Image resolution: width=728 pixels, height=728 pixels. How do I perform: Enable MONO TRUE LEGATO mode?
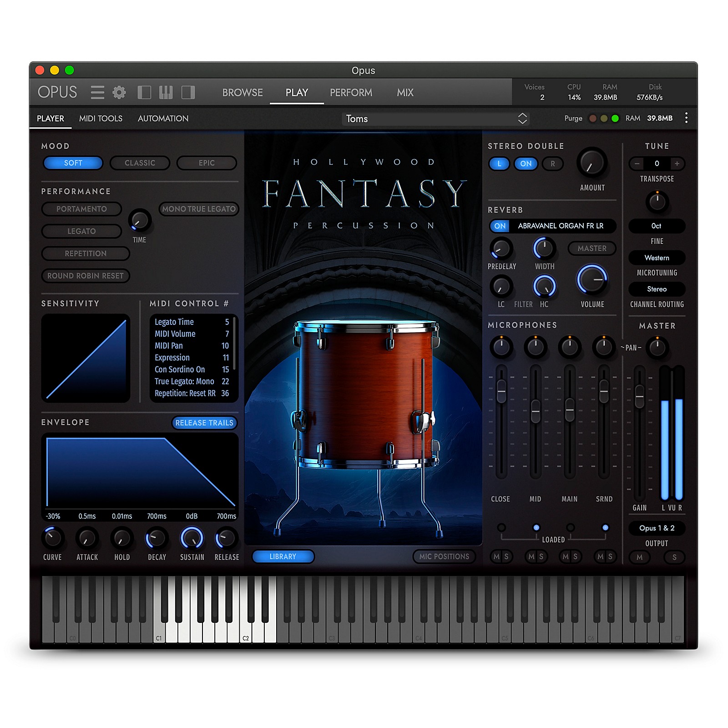pyautogui.click(x=198, y=209)
